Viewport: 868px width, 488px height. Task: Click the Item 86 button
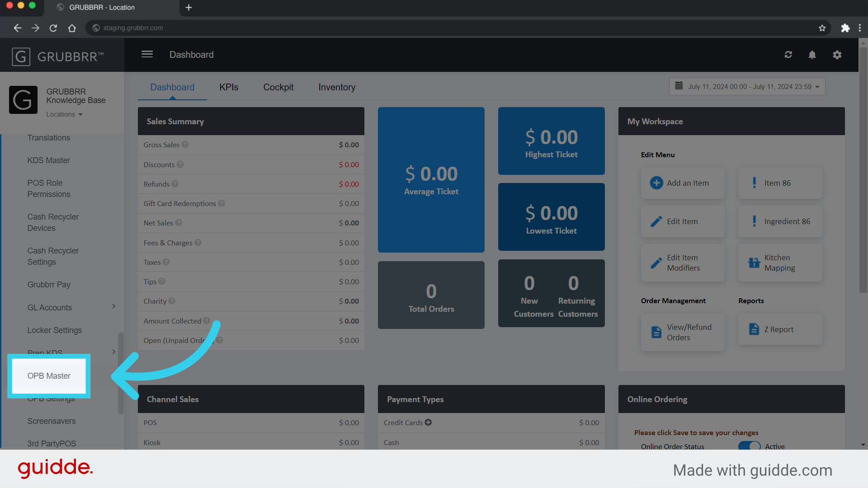[780, 183]
